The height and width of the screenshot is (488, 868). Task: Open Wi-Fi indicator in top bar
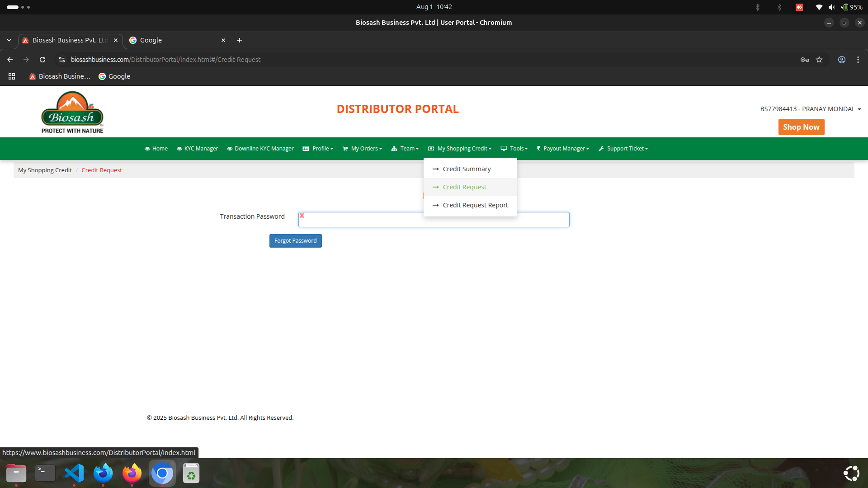click(x=819, y=7)
